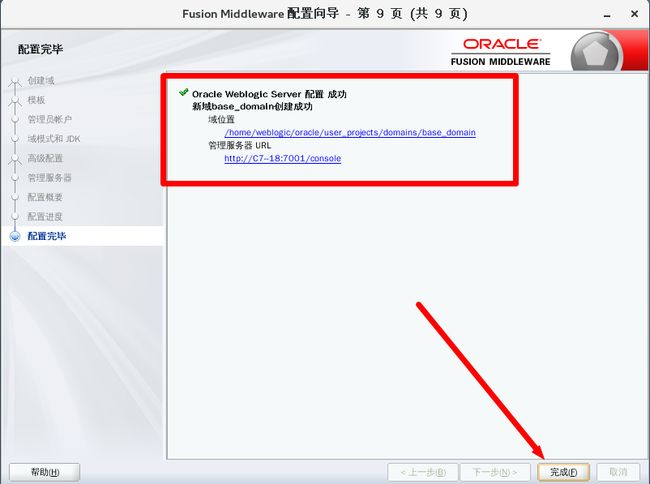
Task: Minimize the configuration wizard window
Action: 607,15
